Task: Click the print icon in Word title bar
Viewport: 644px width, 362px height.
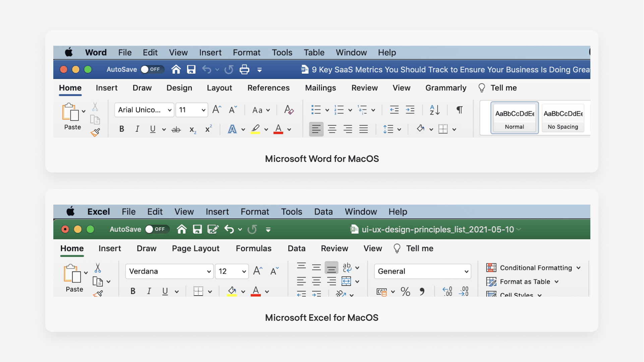Action: coord(244,69)
